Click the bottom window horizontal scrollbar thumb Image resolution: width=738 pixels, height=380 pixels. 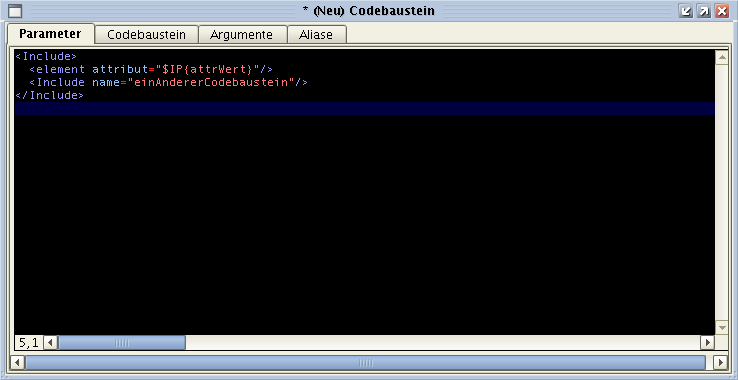[365, 363]
